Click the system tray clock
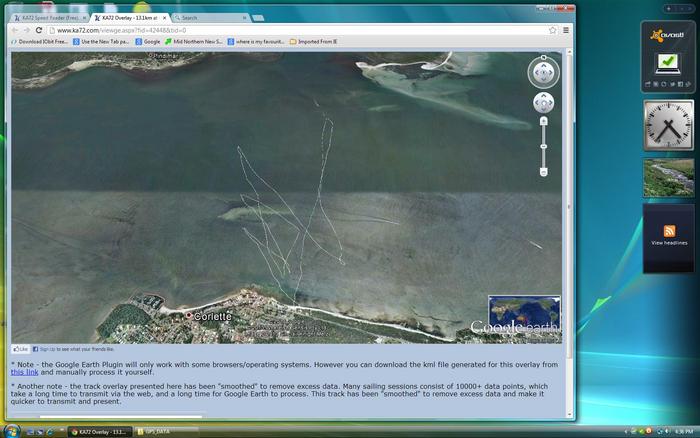The width and height of the screenshot is (700, 438). [x=683, y=432]
